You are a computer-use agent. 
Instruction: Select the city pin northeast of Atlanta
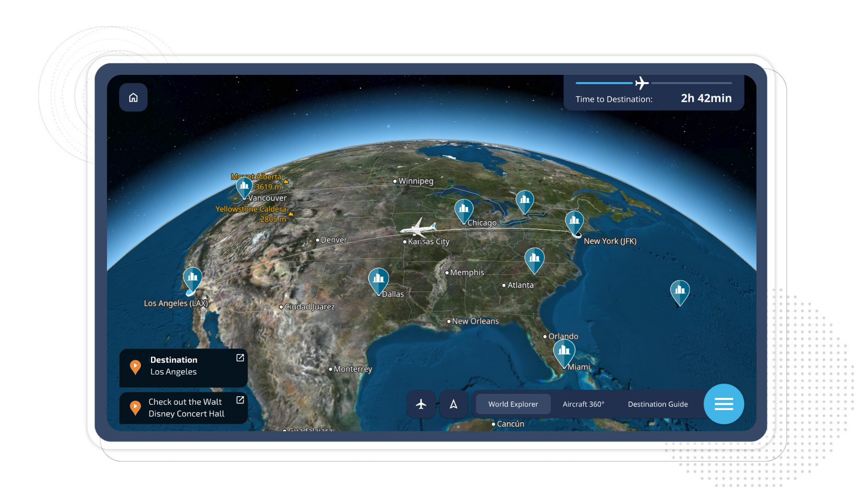534,261
